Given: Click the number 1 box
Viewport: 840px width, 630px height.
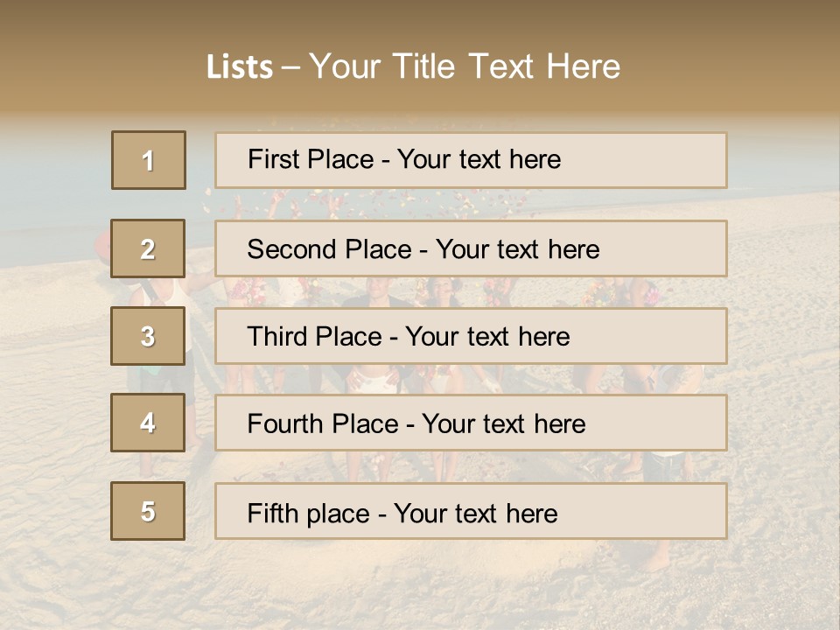Looking at the screenshot, I should [x=148, y=160].
